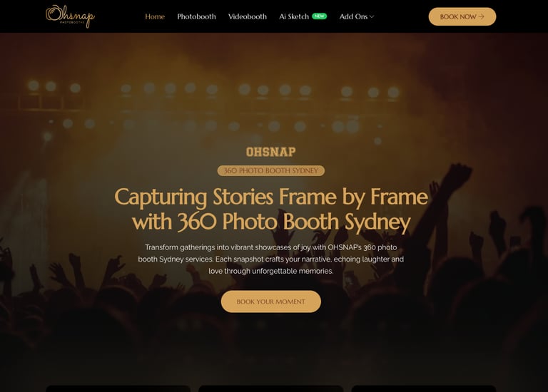
Task: Open the bottom-center dark card
Action: pos(271,388)
